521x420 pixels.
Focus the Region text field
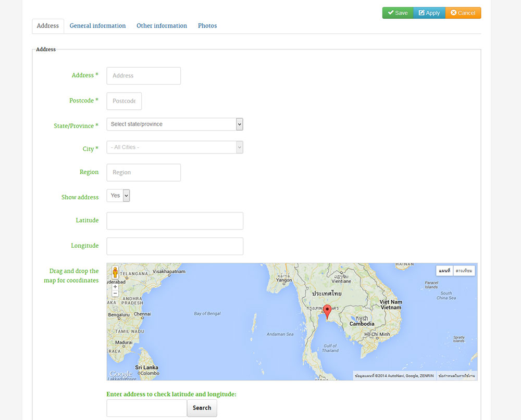(144, 172)
